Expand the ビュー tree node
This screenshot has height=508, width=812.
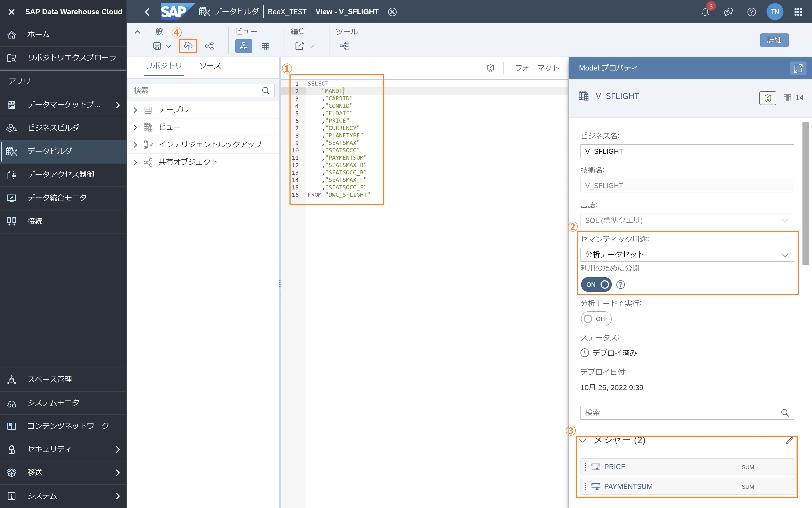coord(135,127)
